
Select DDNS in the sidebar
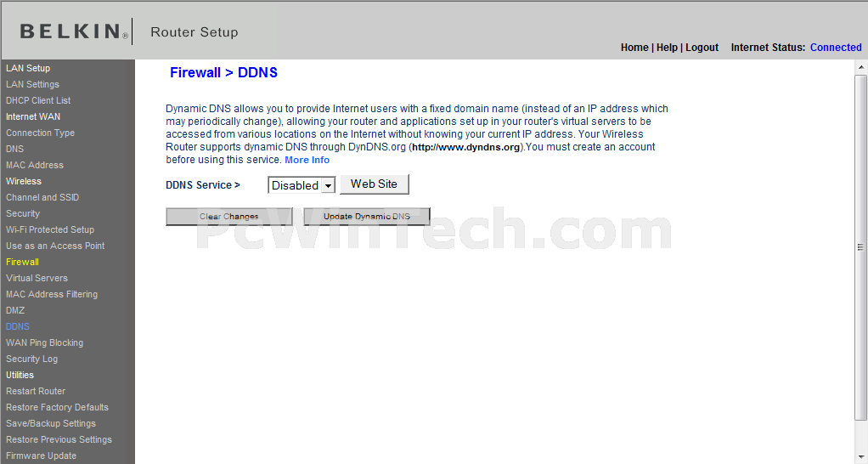18,326
